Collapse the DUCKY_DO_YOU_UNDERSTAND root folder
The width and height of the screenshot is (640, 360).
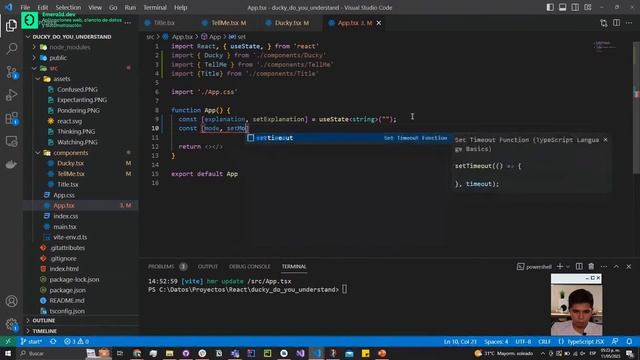pos(28,37)
